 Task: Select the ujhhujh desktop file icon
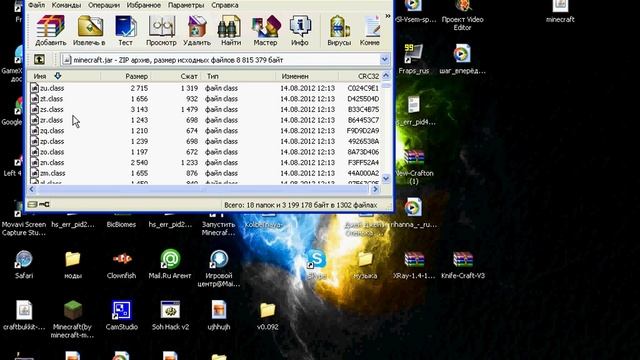tap(219, 315)
